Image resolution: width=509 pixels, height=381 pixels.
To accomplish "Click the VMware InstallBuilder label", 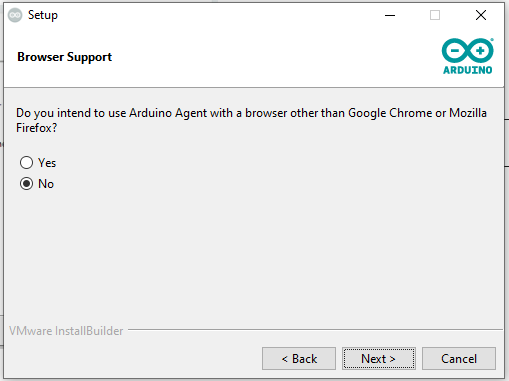I will 66,331.
